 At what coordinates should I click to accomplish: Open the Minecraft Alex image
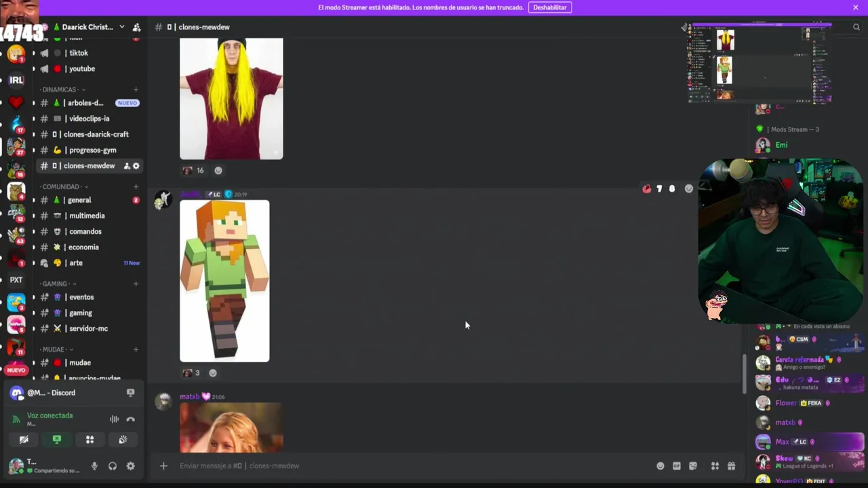click(224, 281)
